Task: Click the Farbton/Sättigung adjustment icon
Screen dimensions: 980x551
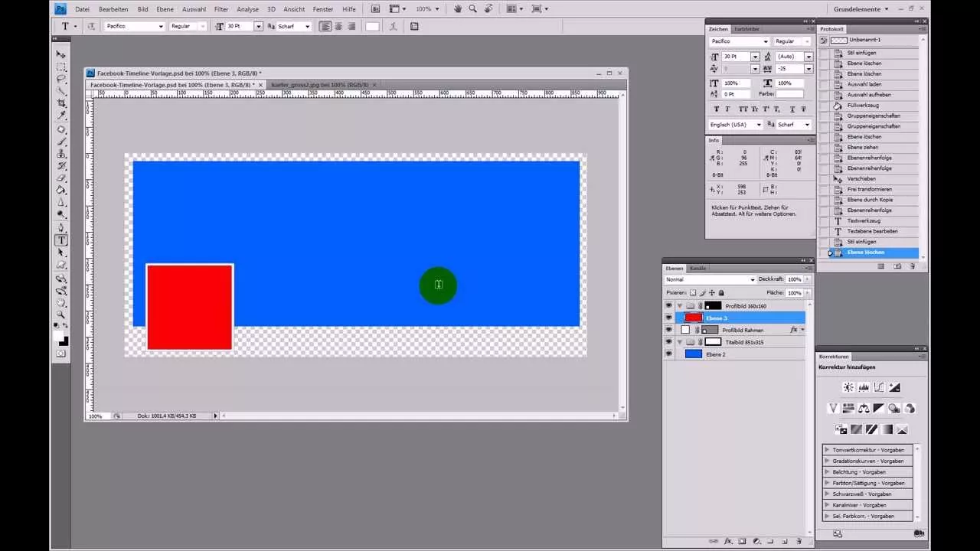Action: [x=848, y=408]
